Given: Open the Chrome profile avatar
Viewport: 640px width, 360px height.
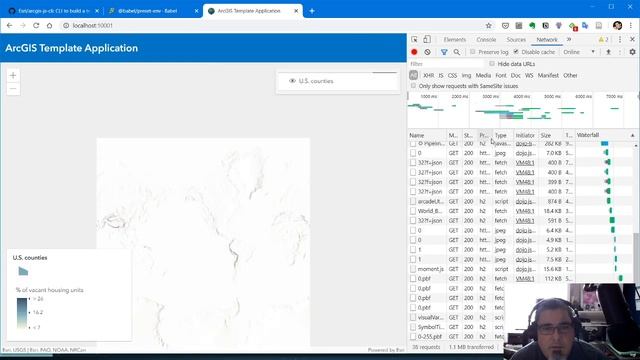Looking at the screenshot, I should [617, 26].
